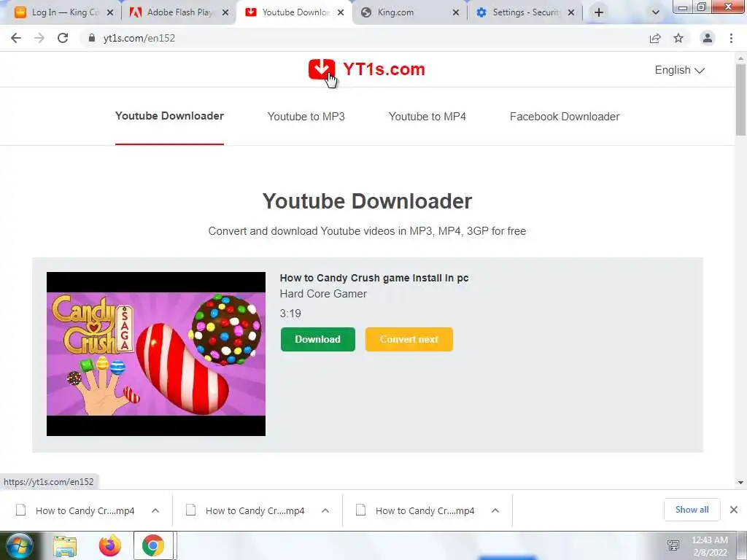The width and height of the screenshot is (747, 560).
Task: Click the 'Hard Core Gamer' channel name
Action: click(x=323, y=294)
